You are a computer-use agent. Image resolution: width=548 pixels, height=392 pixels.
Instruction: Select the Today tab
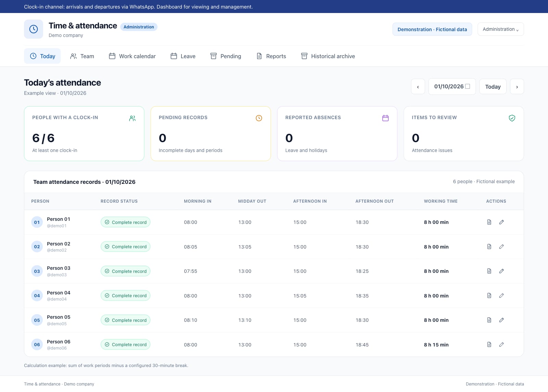(42, 56)
